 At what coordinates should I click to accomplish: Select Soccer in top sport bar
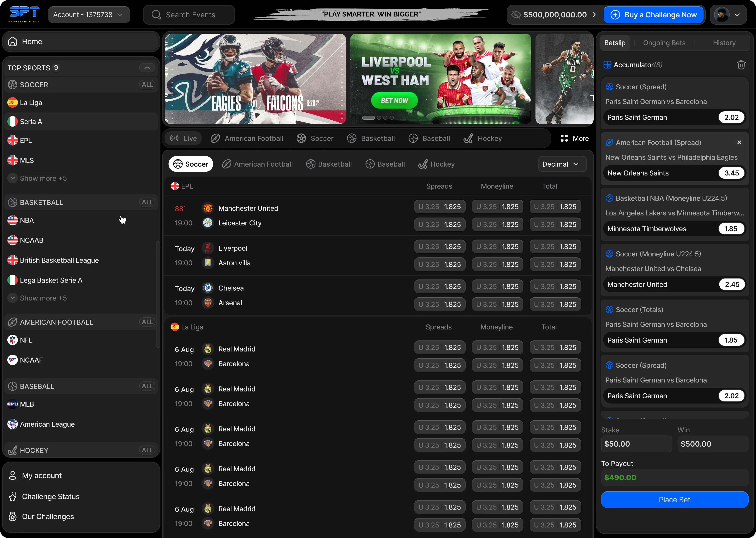click(x=315, y=138)
